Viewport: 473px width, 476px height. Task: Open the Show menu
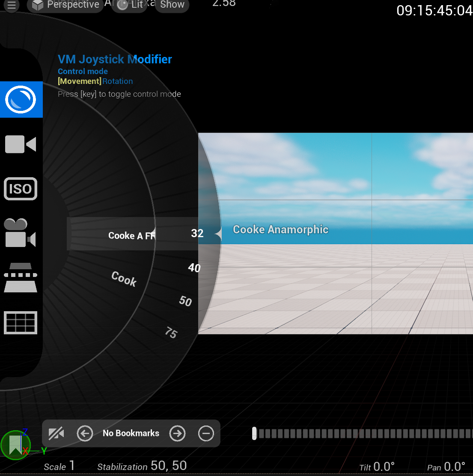point(172,5)
